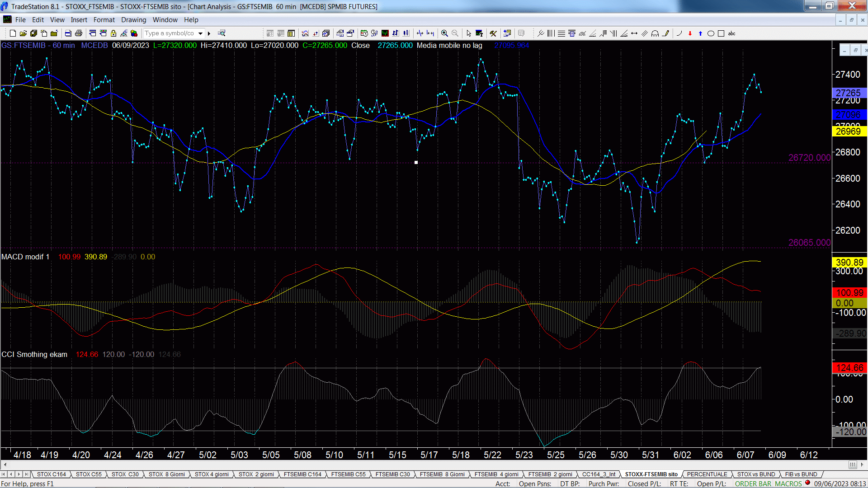Expand the symbol/command line dropdown arrow
868x488 pixels.
200,33
